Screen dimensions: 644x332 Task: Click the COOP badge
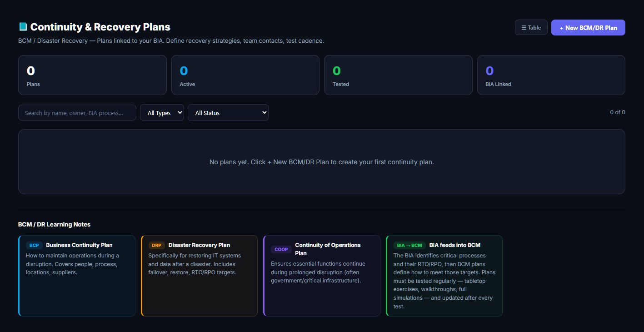point(281,249)
